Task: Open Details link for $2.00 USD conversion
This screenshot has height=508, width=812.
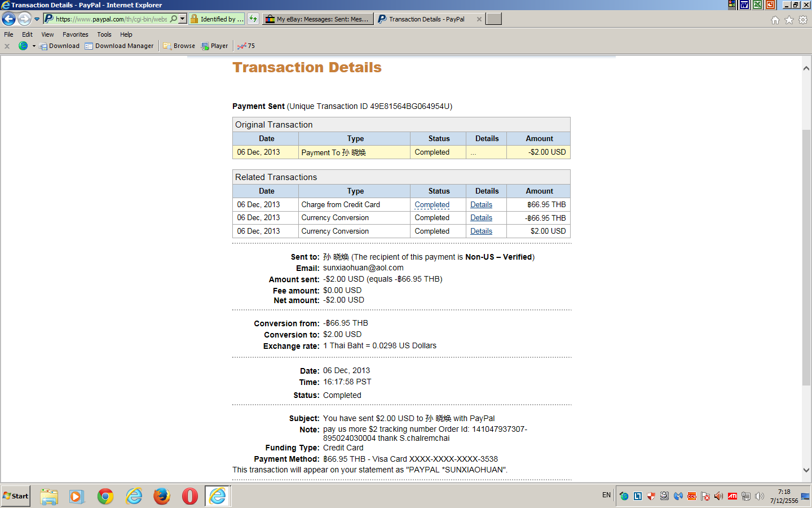Action: pyautogui.click(x=481, y=231)
